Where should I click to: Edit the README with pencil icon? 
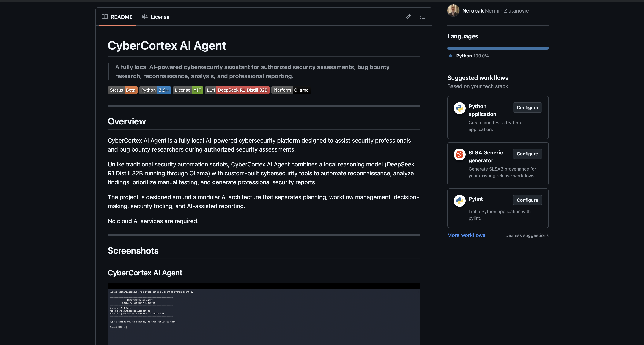[x=408, y=17]
